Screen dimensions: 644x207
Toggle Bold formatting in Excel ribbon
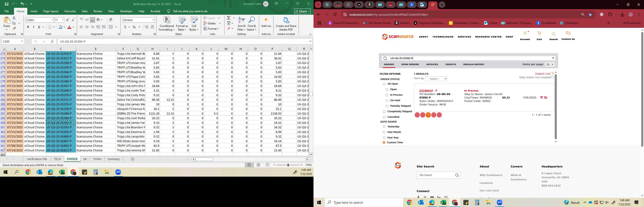tap(28, 27)
